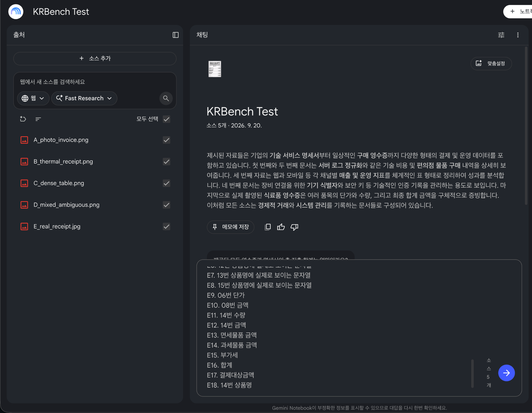
Task: Click the source search magnifier icon
Action: point(166,98)
